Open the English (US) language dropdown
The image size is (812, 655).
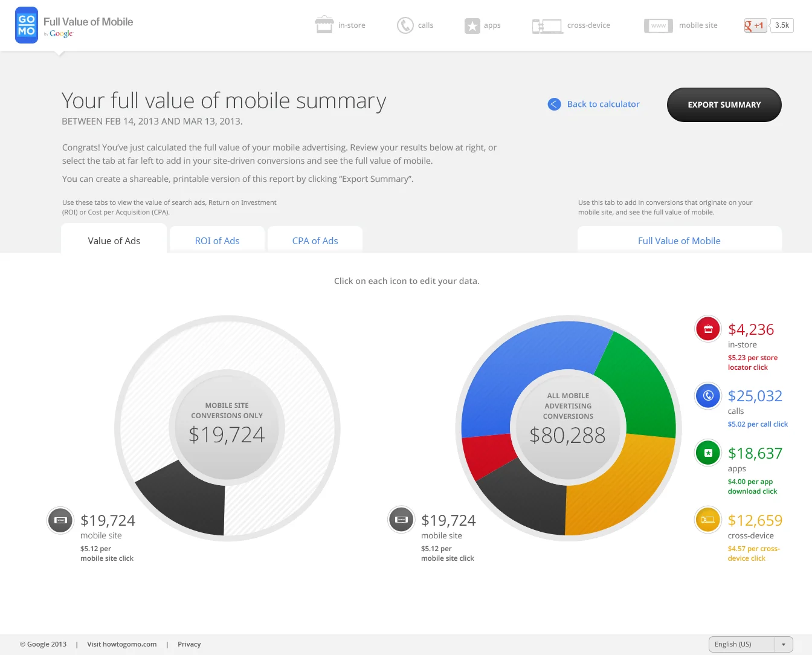tap(751, 644)
